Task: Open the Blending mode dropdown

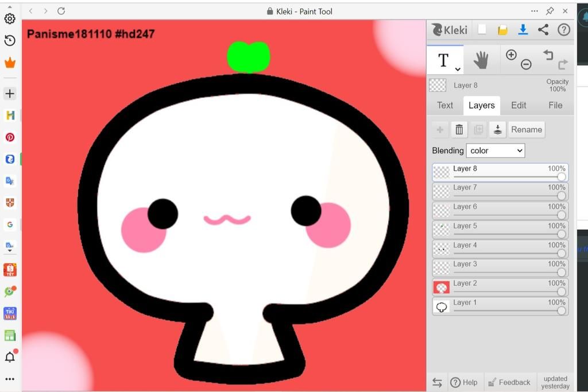Action: [496, 151]
